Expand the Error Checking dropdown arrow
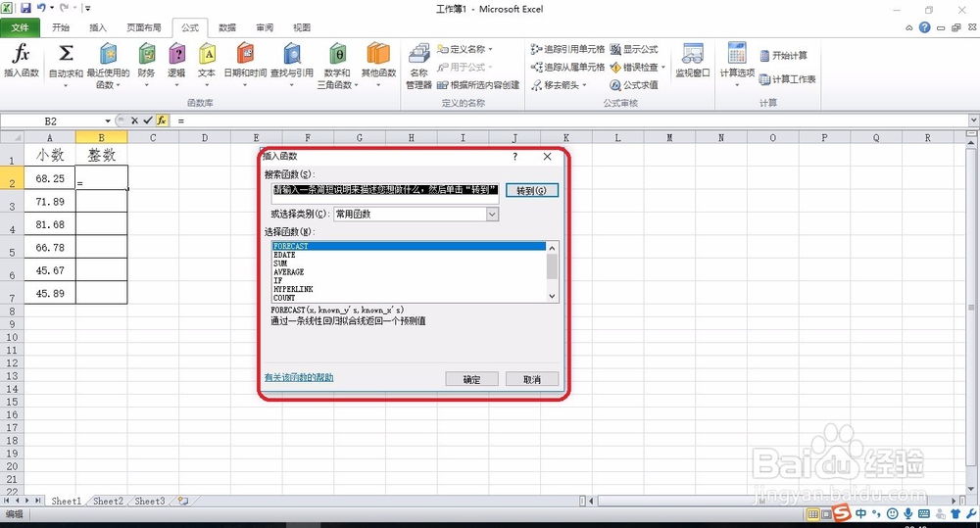 point(663,67)
